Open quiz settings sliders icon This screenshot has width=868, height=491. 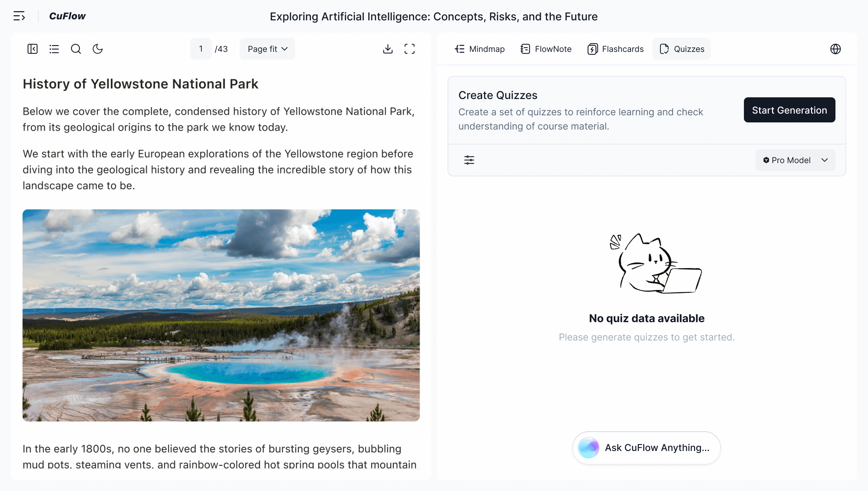point(469,160)
